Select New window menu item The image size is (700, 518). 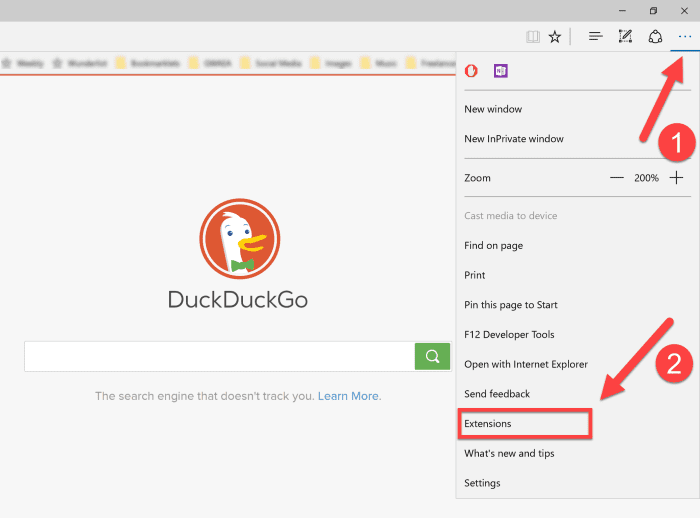point(493,109)
